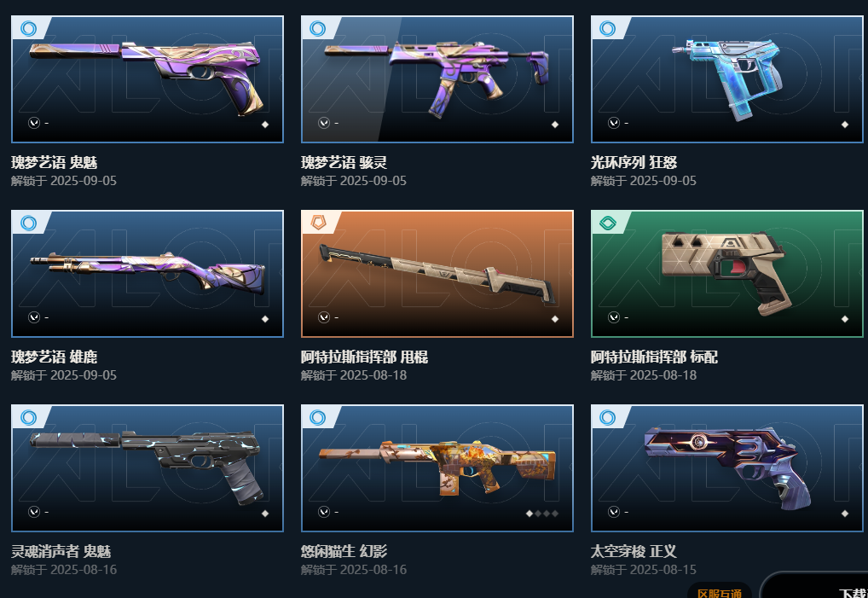Click the orange 区服互通 button
The height and width of the screenshot is (598, 868).
click(x=720, y=591)
